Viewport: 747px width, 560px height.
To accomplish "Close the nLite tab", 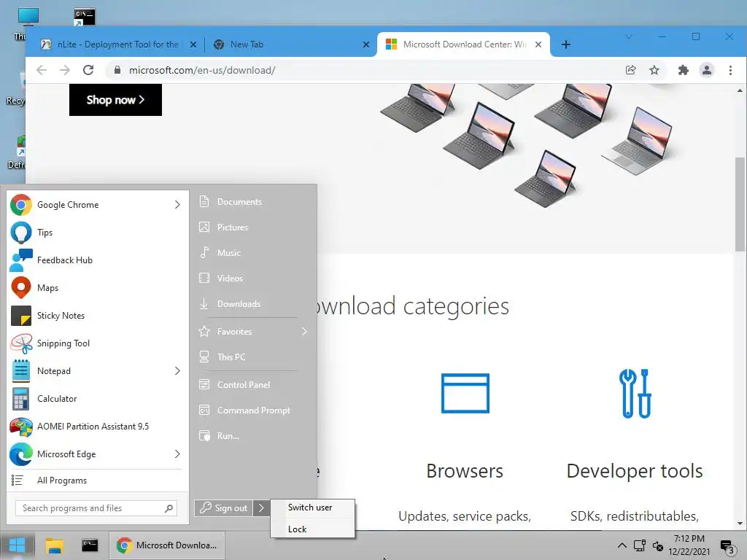I will pos(193,44).
